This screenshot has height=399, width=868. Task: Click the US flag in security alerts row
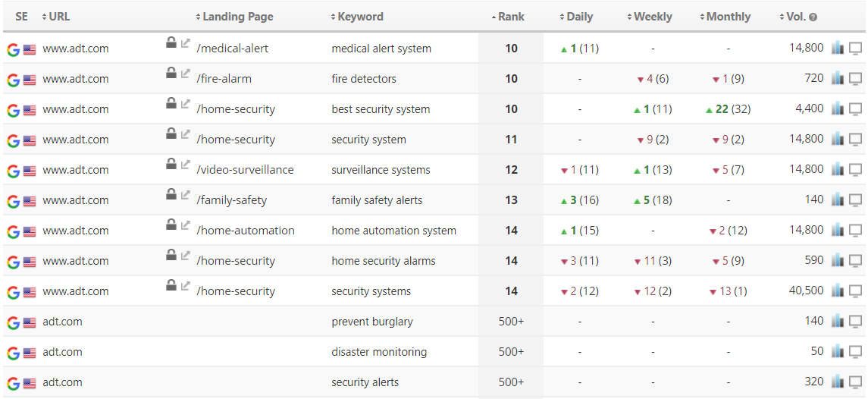[30, 383]
